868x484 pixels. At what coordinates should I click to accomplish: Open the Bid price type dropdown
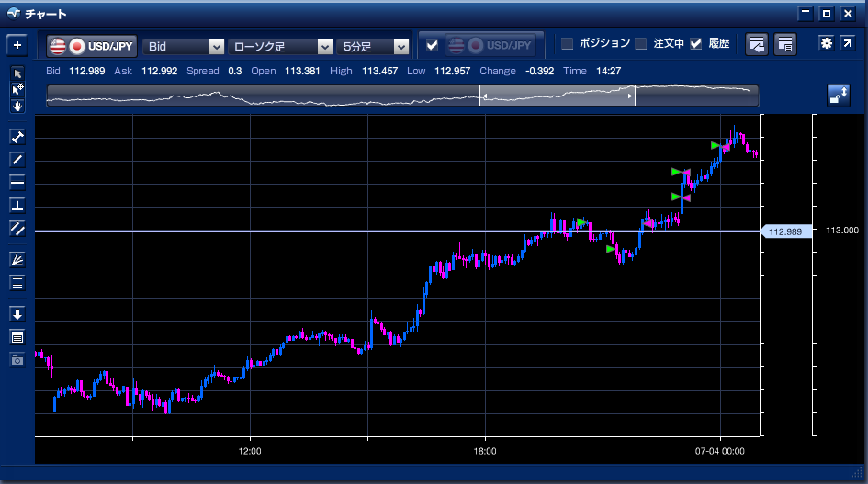(183, 47)
